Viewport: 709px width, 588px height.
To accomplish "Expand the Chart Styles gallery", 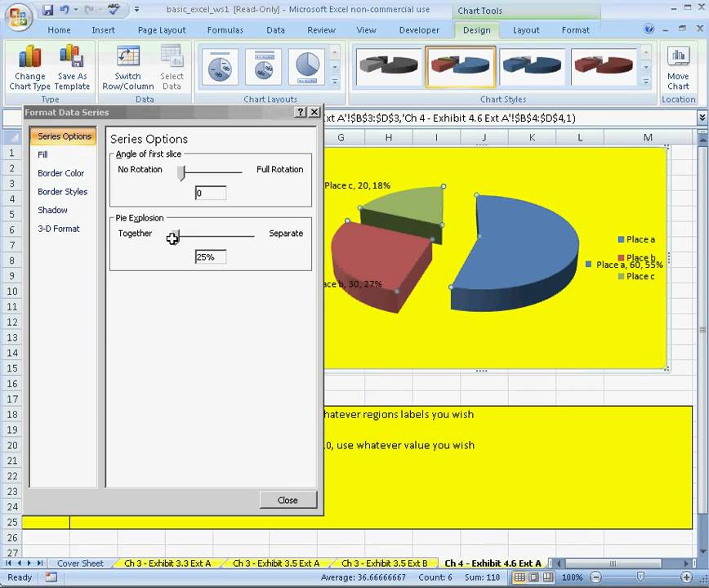I will [646, 82].
